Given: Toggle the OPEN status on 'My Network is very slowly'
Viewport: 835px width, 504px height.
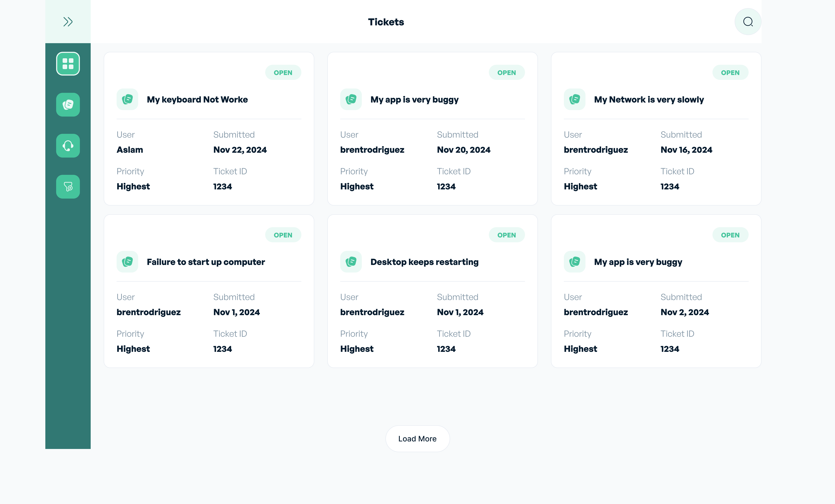Looking at the screenshot, I should click(730, 72).
